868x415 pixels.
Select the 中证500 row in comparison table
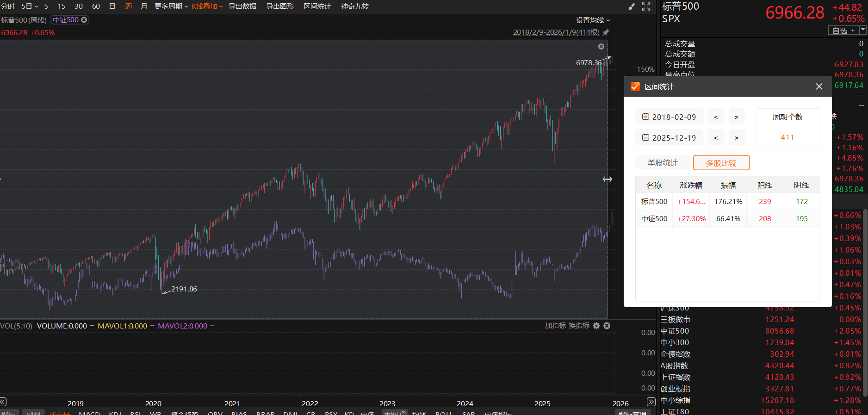(728, 219)
